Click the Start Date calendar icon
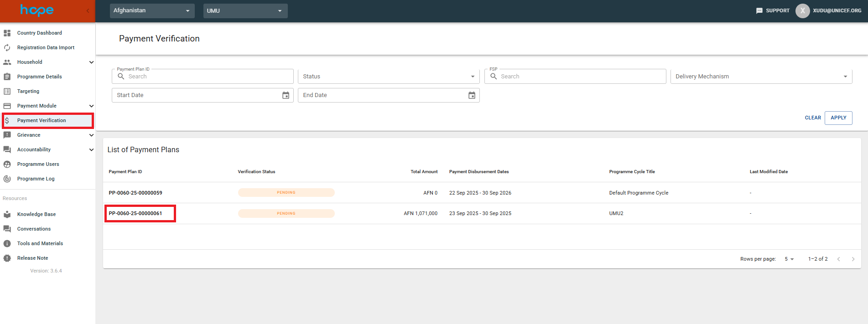The image size is (868, 324). click(286, 95)
